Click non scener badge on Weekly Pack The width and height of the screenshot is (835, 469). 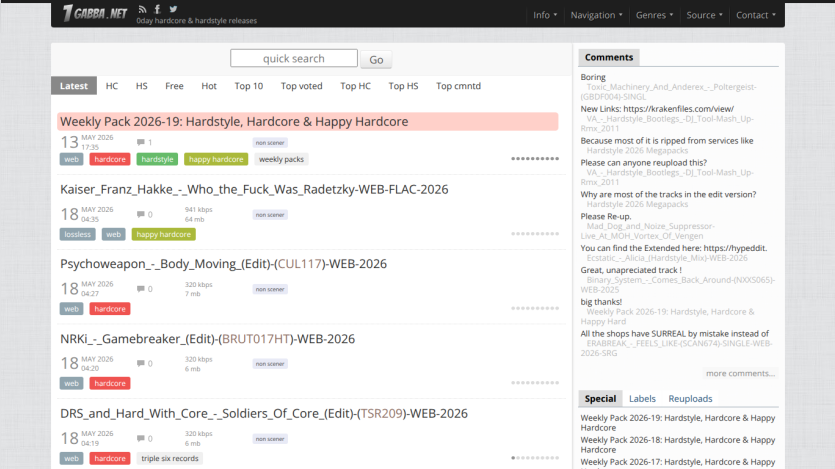270,143
